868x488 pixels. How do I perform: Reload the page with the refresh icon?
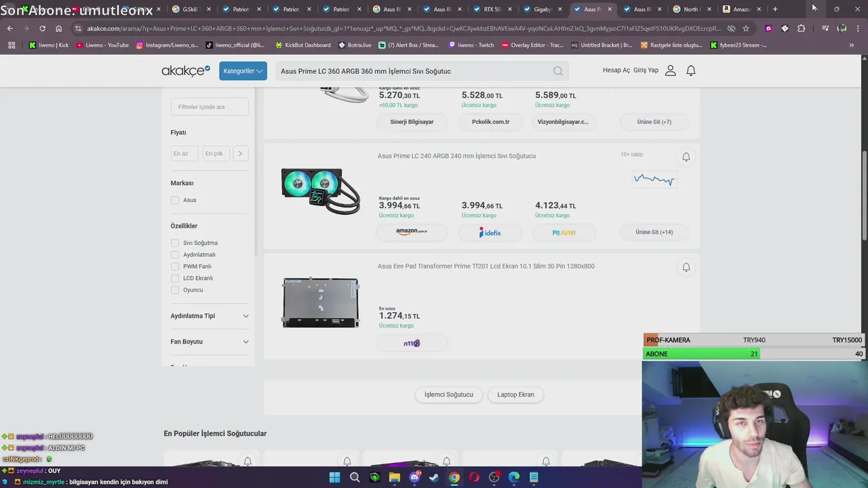pyautogui.click(x=42, y=28)
